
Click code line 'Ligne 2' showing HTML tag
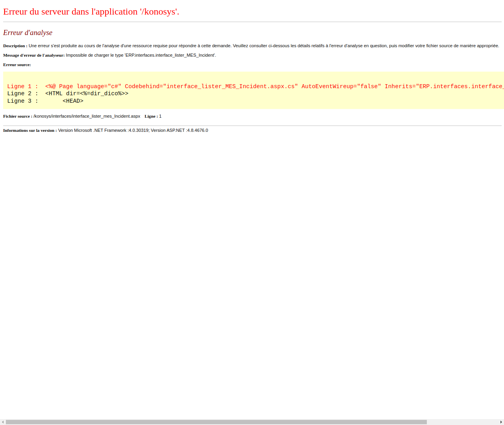pyautogui.click(x=67, y=93)
